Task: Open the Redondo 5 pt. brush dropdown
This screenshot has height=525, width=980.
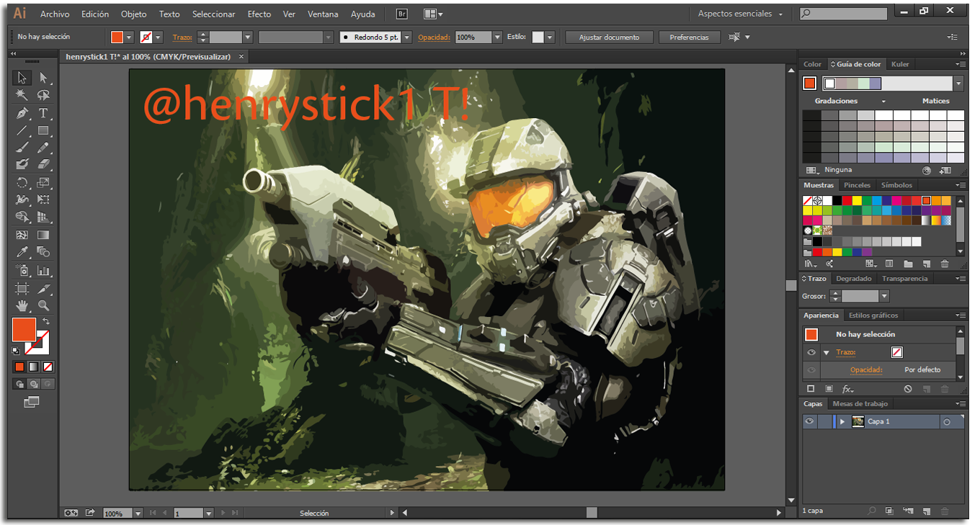Action: [x=407, y=37]
